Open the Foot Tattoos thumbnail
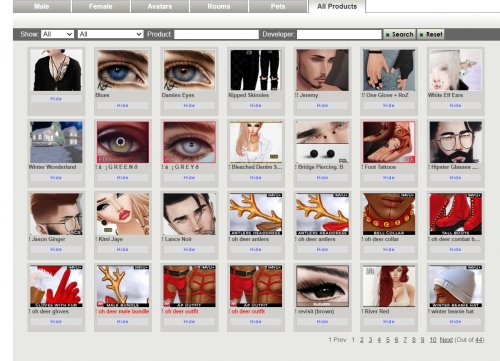The image size is (500, 361). pyautogui.click(x=389, y=142)
